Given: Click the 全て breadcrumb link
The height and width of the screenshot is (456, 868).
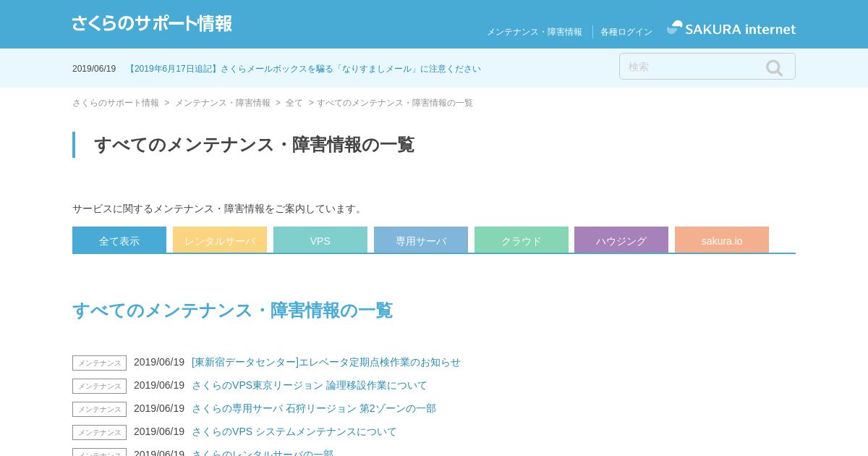Looking at the screenshot, I should (294, 103).
